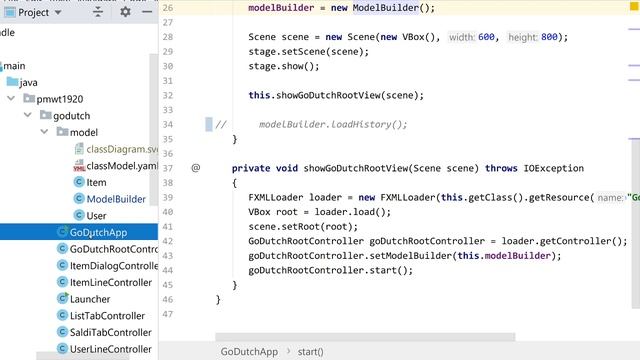640x360 pixels.
Task: Open classModel.yaml file
Action: [122, 166]
